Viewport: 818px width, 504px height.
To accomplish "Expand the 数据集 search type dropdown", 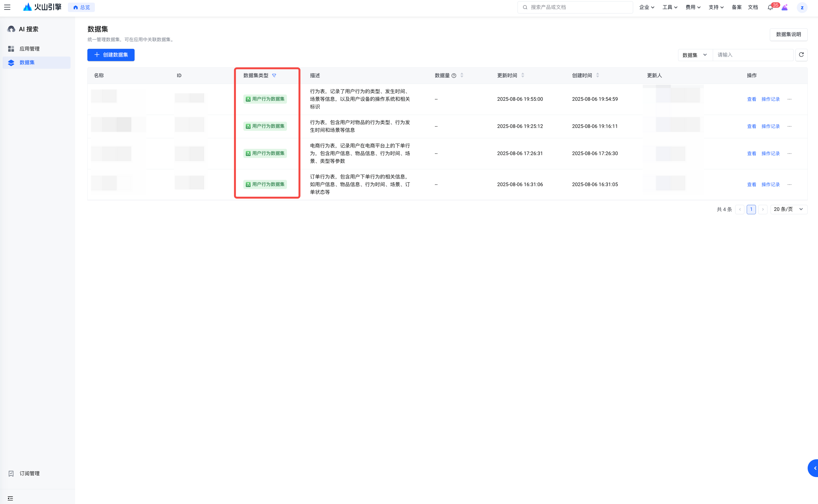I will click(x=695, y=55).
